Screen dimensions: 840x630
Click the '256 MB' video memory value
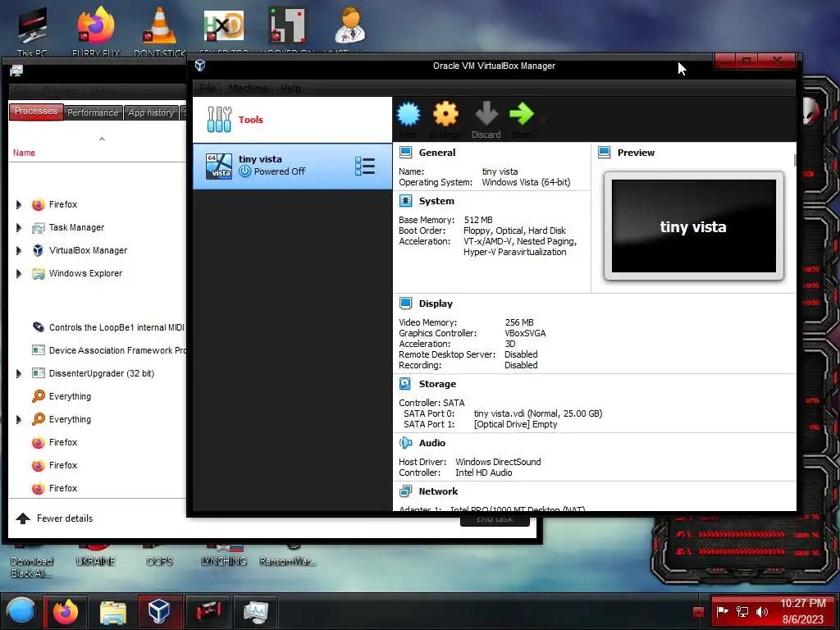click(x=519, y=322)
